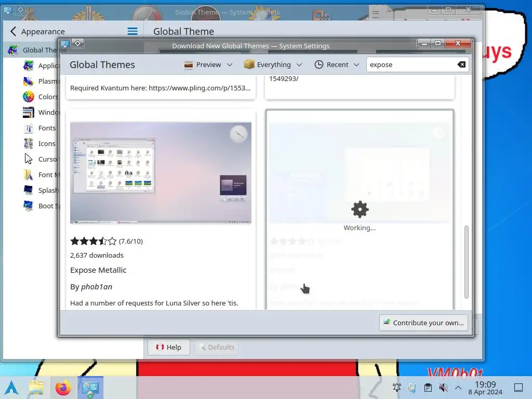Minimize the Download New Global Themes dialog
The height and width of the screenshot is (399, 532).
click(424, 44)
